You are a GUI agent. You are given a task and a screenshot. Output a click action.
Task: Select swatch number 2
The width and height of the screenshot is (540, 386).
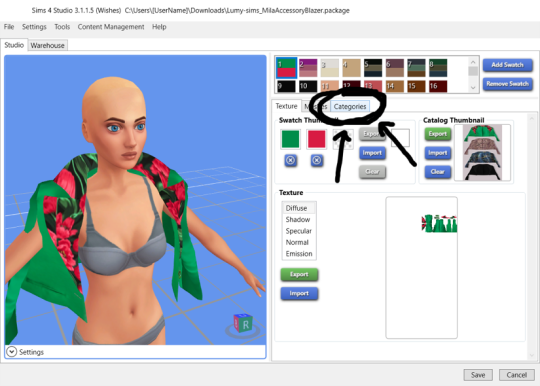pos(308,68)
